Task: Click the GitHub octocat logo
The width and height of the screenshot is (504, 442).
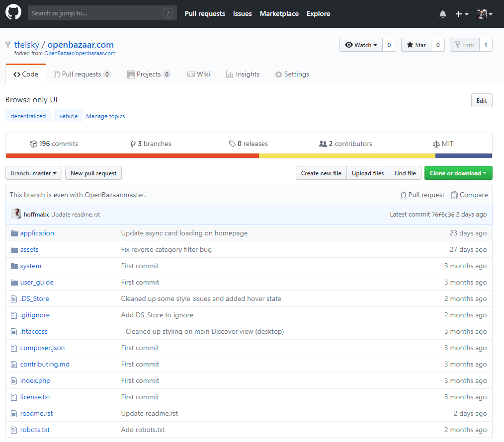Action: coord(13,13)
